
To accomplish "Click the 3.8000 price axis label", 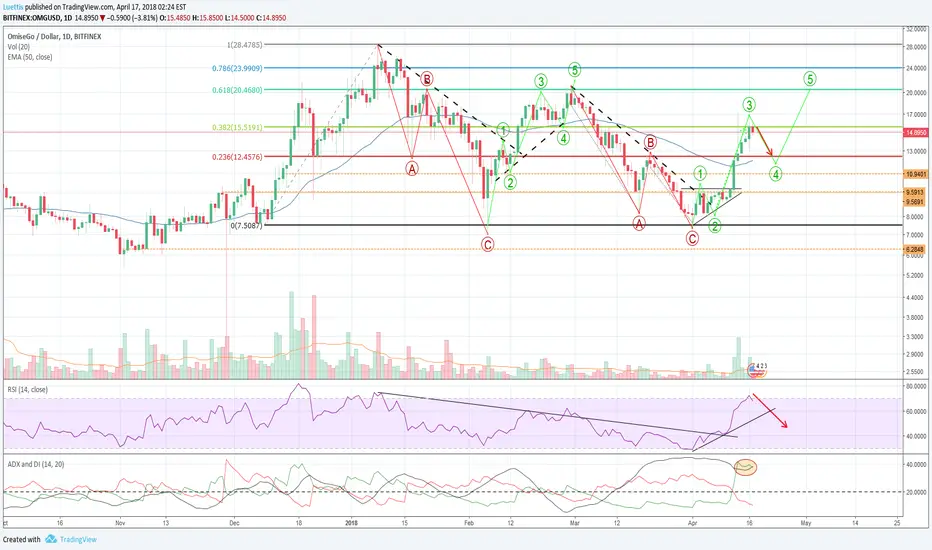I will point(916,318).
